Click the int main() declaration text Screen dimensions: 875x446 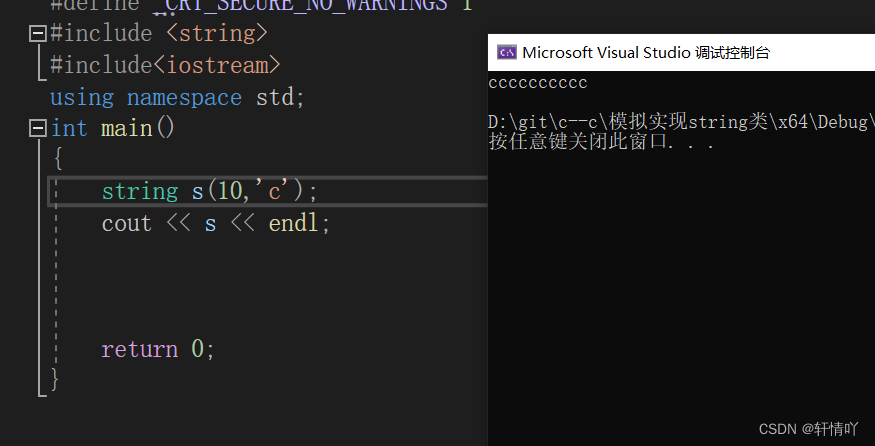pos(113,129)
